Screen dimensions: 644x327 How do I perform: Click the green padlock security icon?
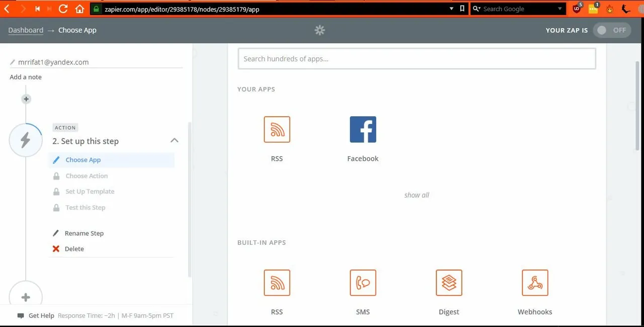pos(97,9)
